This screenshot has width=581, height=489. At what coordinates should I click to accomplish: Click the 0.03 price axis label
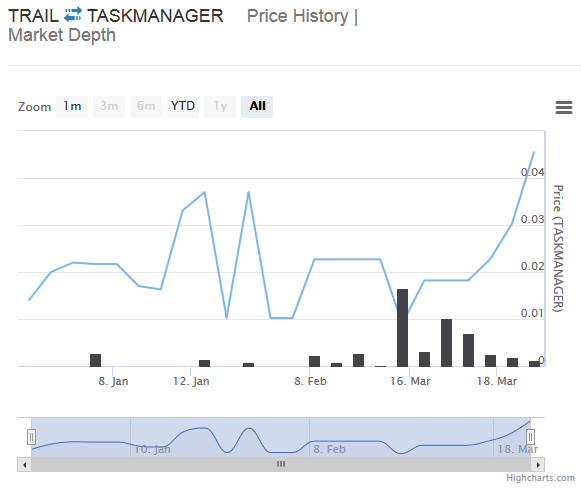tap(532, 219)
